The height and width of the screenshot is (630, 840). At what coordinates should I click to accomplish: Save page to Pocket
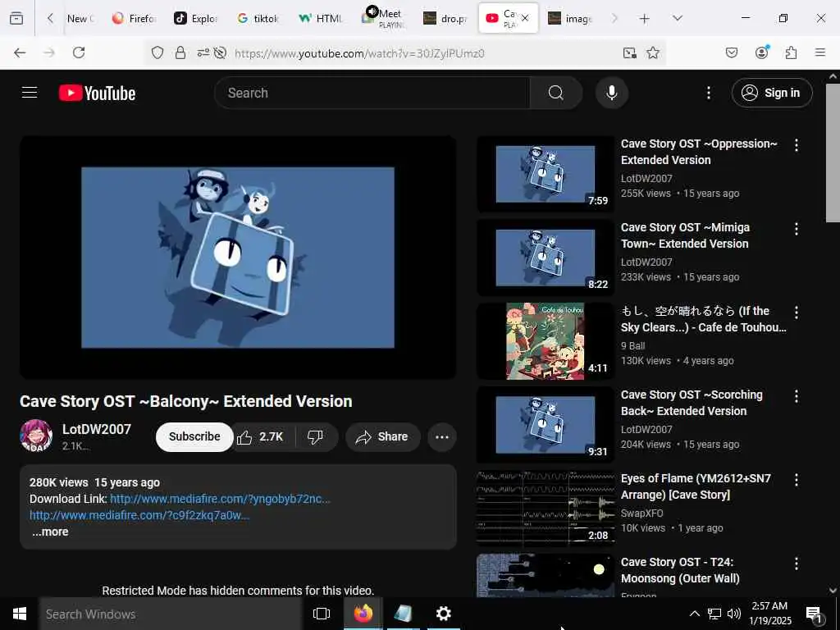click(731, 52)
